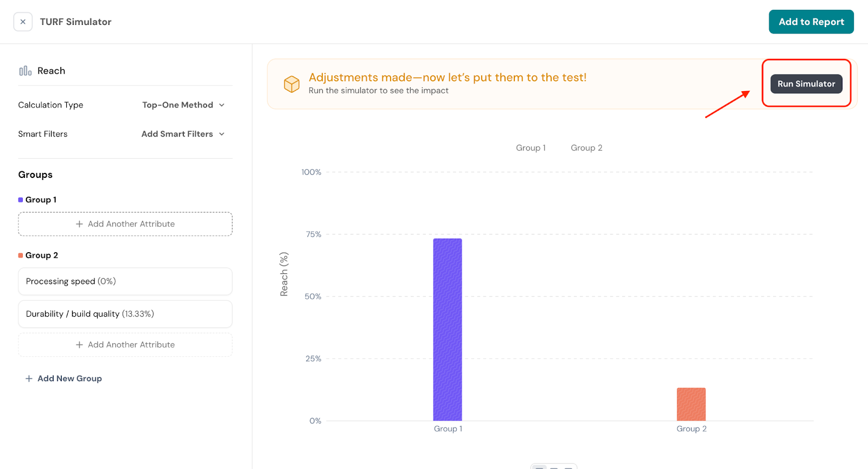
Task: Open the Top-One Method dropdown
Action: pos(177,105)
